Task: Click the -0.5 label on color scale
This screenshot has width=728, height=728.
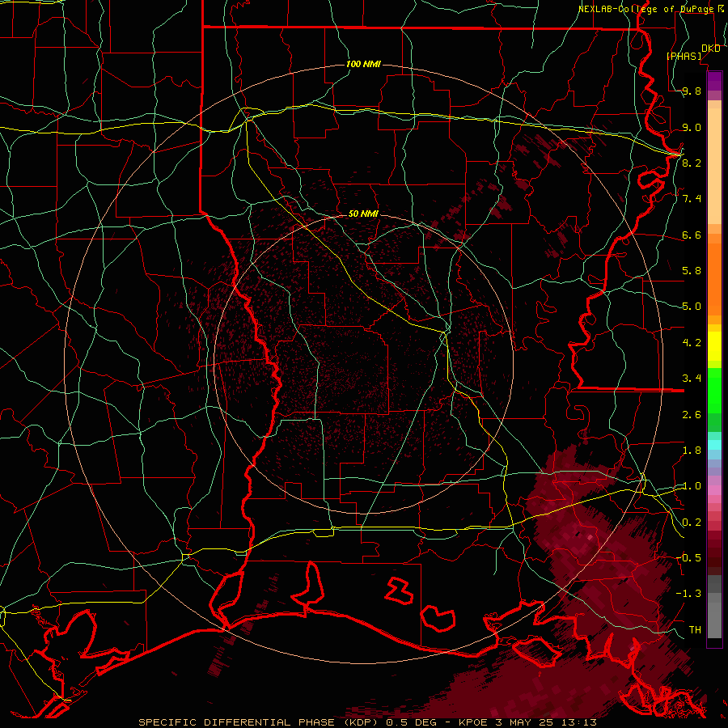Action: [x=688, y=557]
